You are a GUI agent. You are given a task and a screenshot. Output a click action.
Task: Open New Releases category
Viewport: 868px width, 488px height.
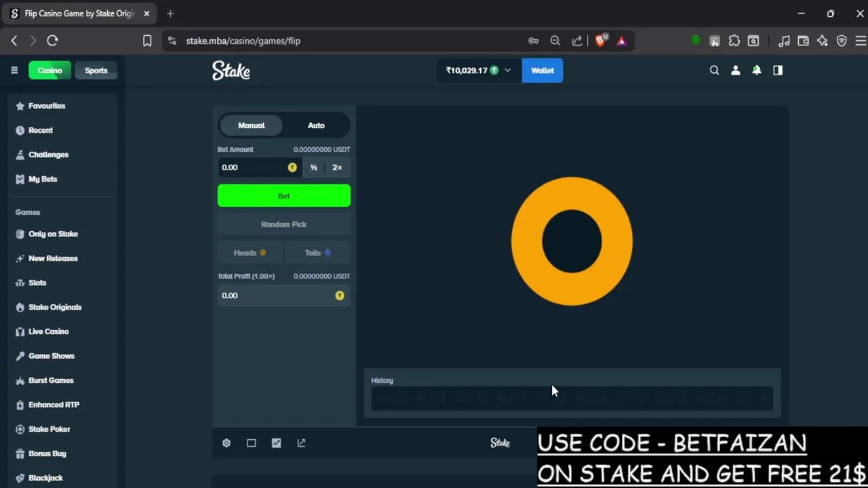click(x=53, y=258)
